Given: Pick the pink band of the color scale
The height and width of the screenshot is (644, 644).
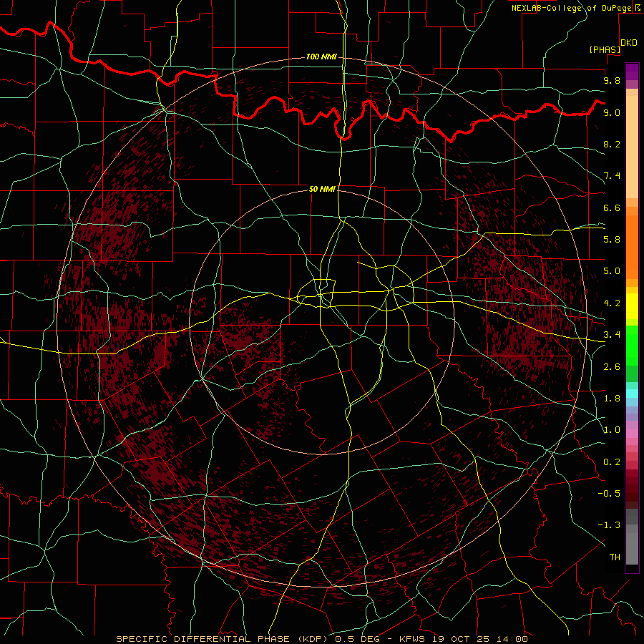Looking at the screenshot, I should pyautogui.click(x=632, y=434).
